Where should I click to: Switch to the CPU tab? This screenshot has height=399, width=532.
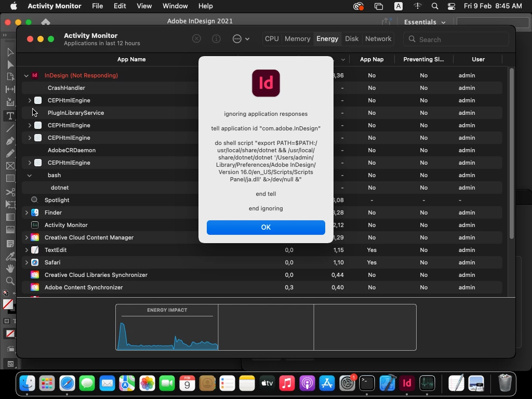point(272,38)
